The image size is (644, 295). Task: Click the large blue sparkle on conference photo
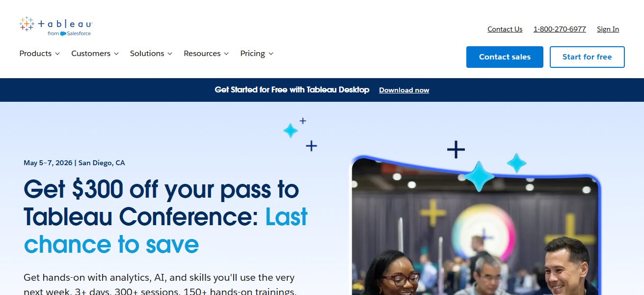(x=479, y=176)
